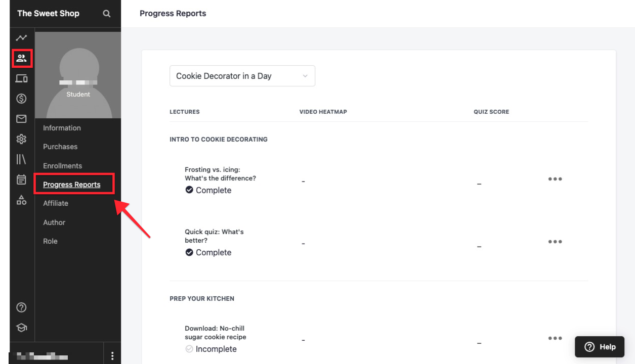635x364 pixels.
Task: Open the Role menu item
Action: click(x=50, y=241)
